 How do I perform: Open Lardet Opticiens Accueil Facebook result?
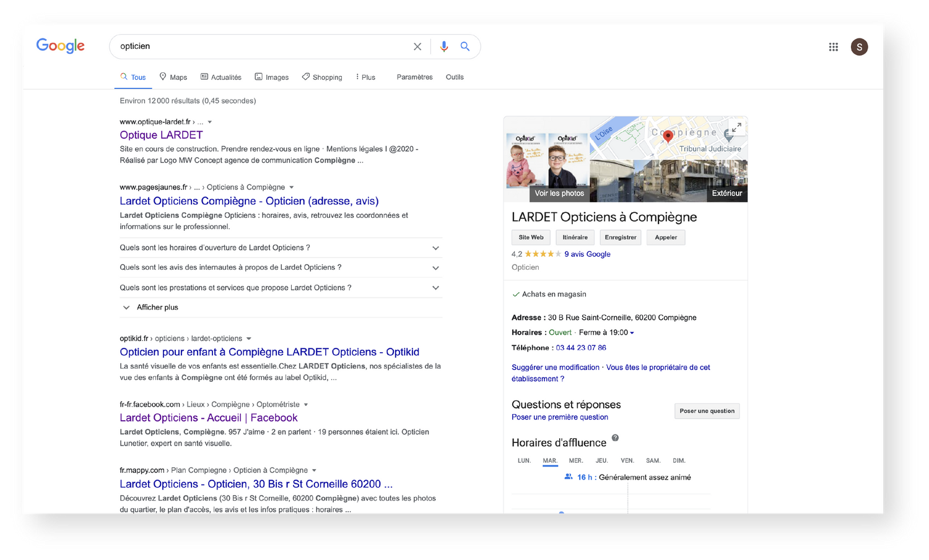click(x=209, y=418)
